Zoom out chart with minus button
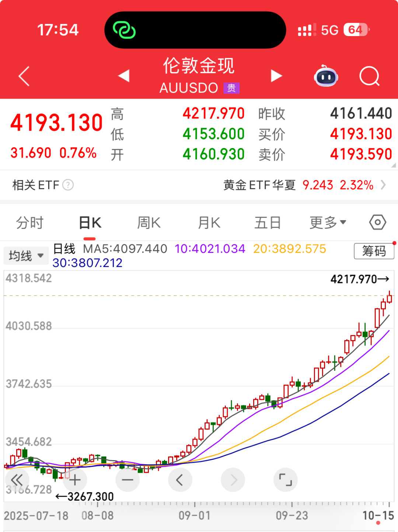Image resolution: width=398 pixels, height=532 pixels. click(128, 480)
